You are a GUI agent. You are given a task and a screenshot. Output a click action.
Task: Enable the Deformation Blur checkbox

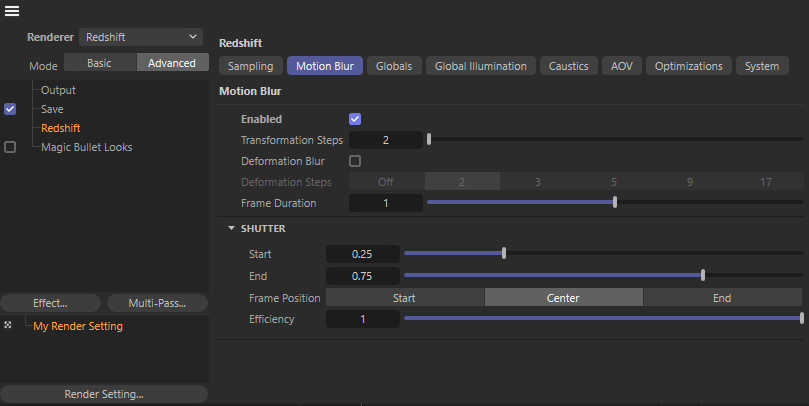[354, 161]
